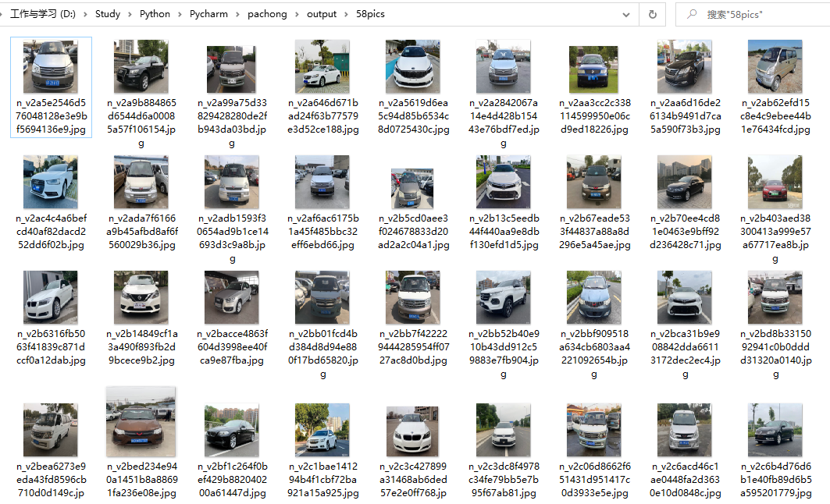
Task: Go to Python folder in breadcrumb
Action: click(x=155, y=14)
